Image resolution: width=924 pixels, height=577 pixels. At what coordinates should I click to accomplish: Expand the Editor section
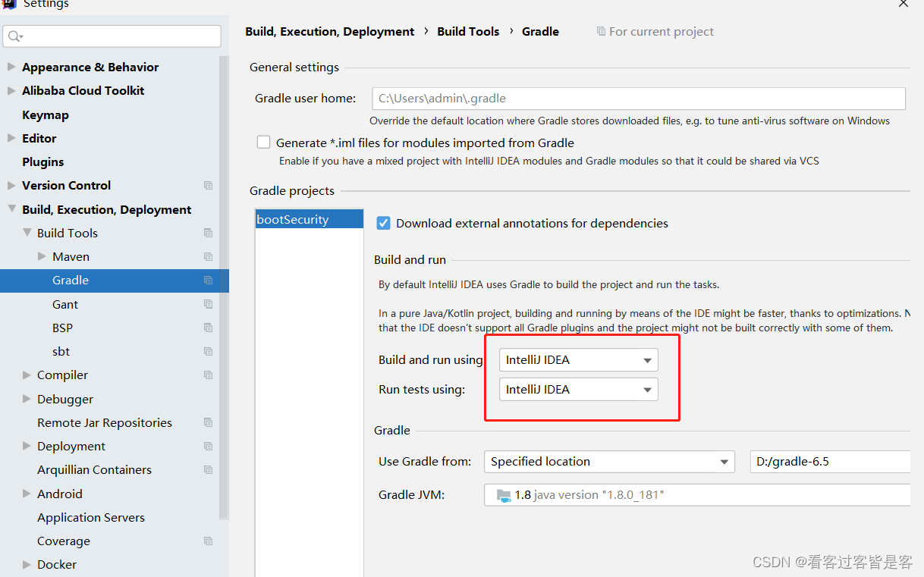(11, 138)
